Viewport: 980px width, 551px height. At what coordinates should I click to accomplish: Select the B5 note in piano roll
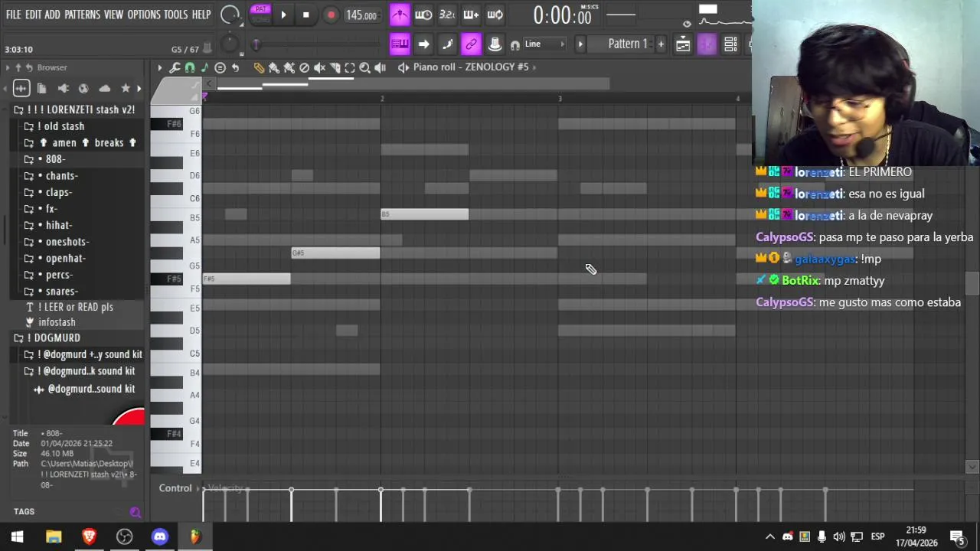tap(425, 214)
